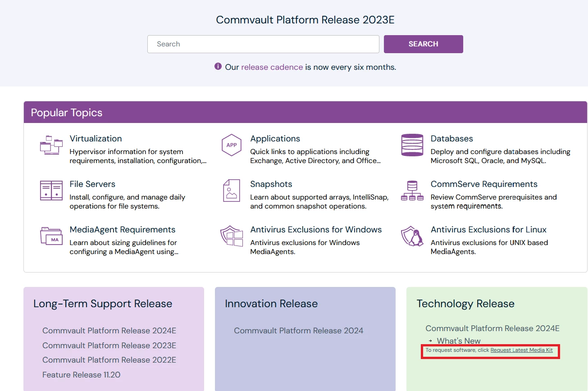Open Commvault Platform Release 2024E under Technology Release
This screenshot has width=588, height=391.
pos(492,328)
